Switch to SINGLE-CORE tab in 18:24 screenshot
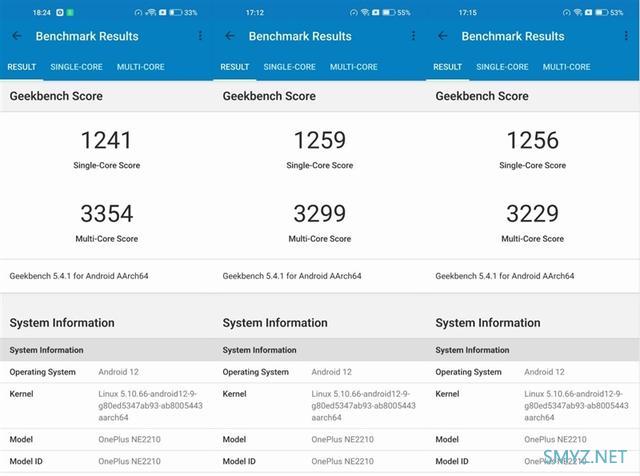The height and width of the screenshot is (476, 640). (x=76, y=67)
